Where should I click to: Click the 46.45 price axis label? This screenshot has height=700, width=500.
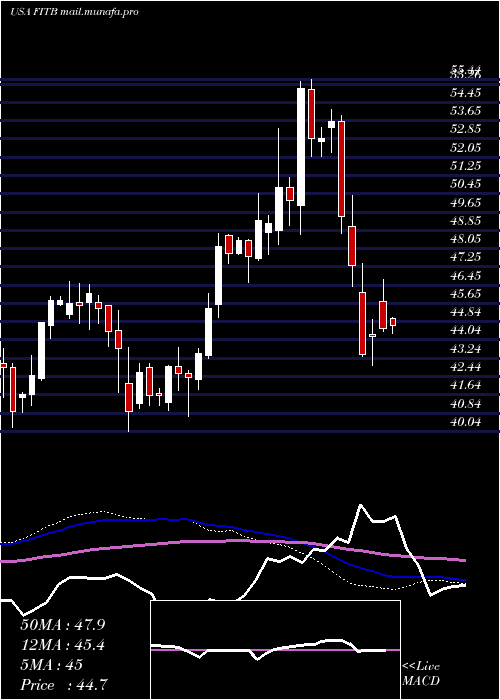pos(465,276)
